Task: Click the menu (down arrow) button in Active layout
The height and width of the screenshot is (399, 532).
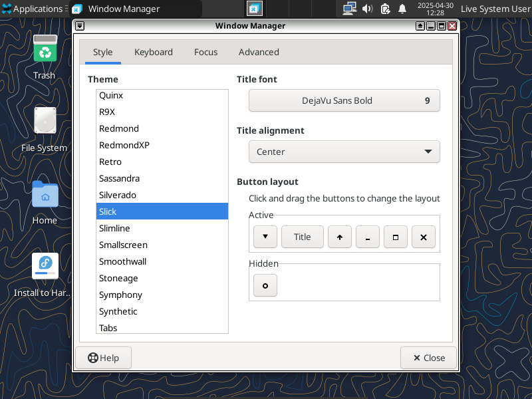Action: [265, 237]
